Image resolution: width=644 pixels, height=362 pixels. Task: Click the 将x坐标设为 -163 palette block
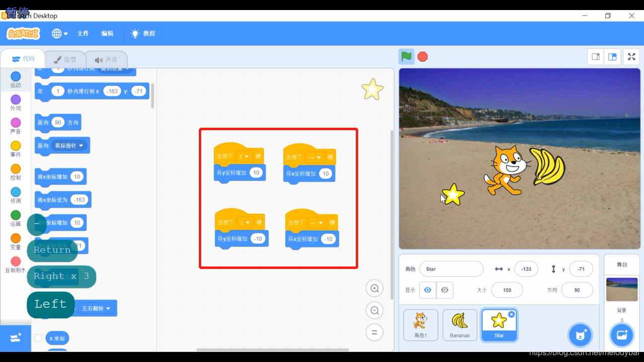[x=63, y=200]
